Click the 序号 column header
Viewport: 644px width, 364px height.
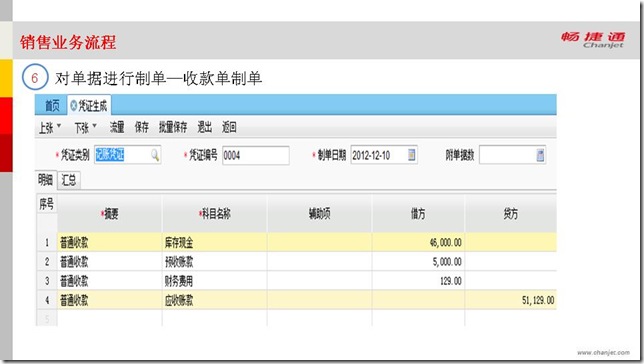point(46,204)
